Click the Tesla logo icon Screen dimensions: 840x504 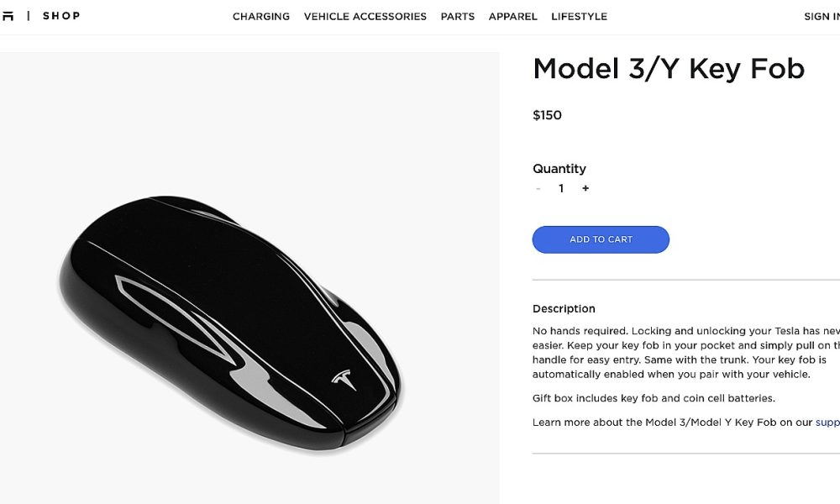[10, 14]
